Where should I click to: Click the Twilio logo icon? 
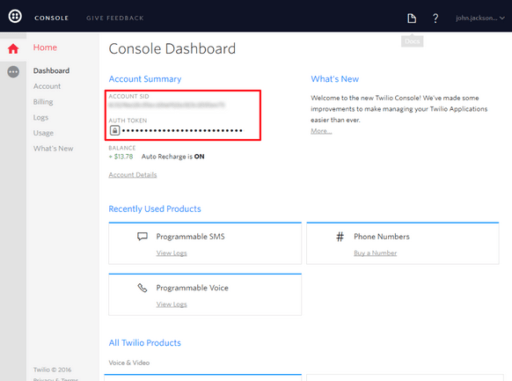coord(15,16)
